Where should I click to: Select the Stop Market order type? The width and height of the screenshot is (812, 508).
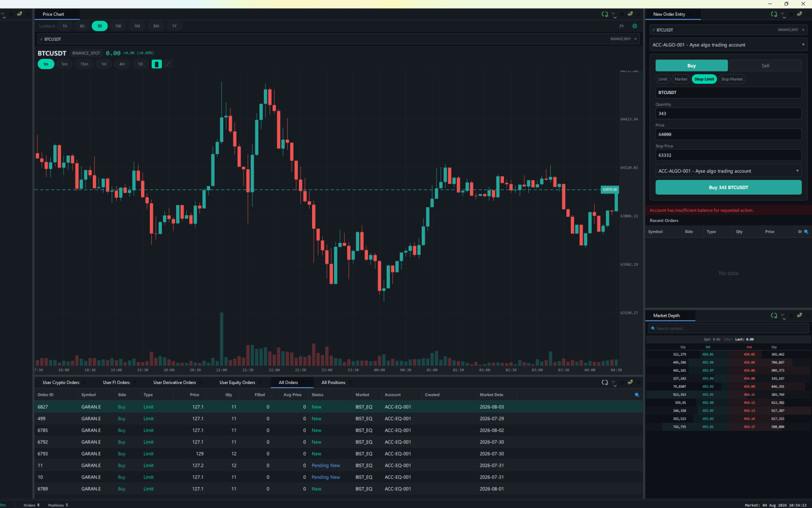[x=732, y=79]
